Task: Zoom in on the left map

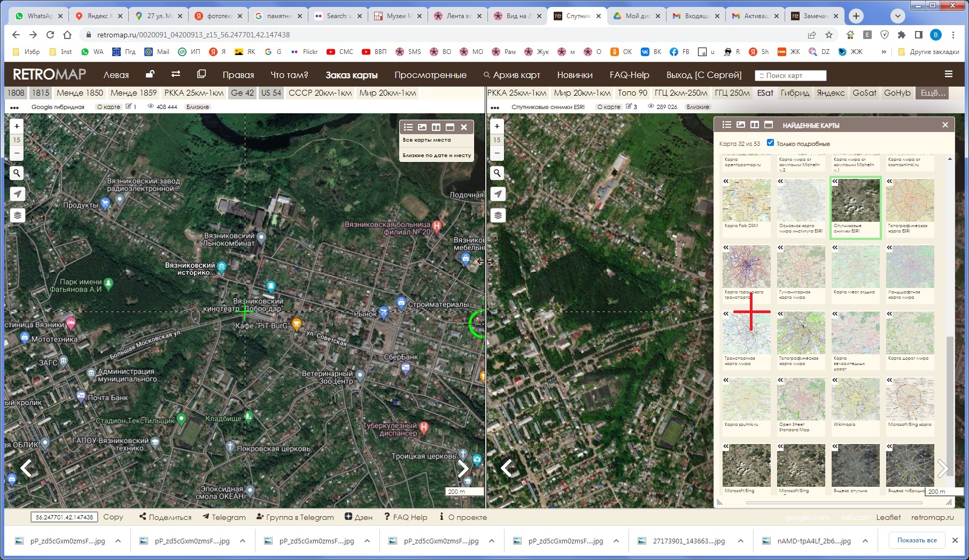Action: point(17,126)
